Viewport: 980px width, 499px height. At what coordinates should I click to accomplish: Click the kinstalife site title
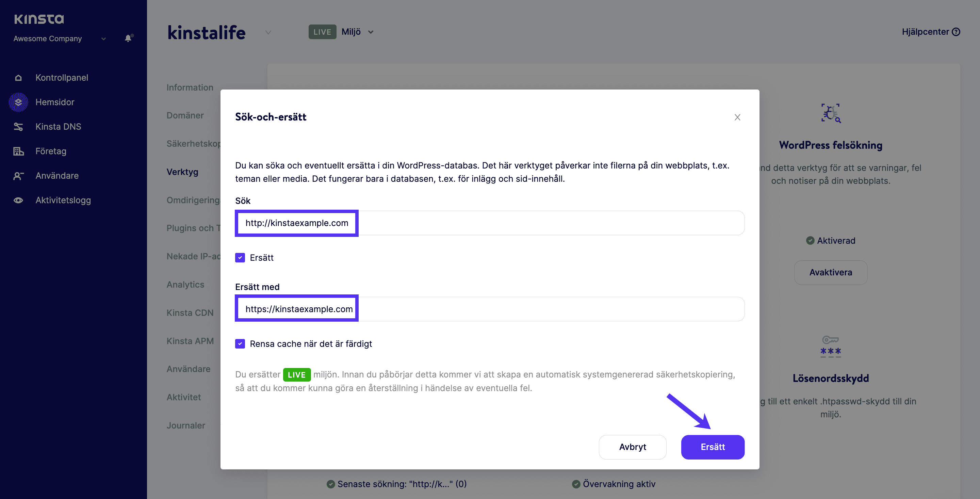pyautogui.click(x=207, y=33)
